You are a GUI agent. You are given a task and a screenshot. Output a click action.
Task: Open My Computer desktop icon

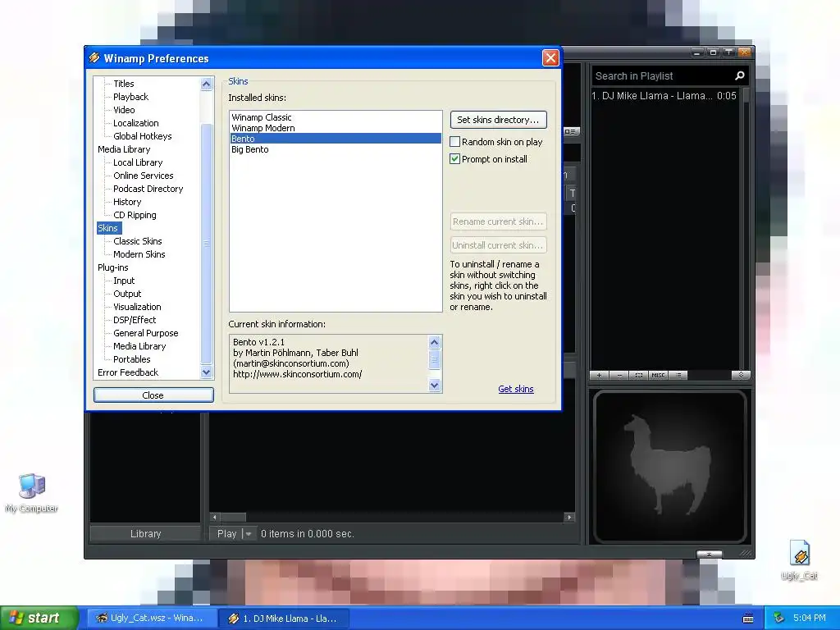click(x=31, y=493)
